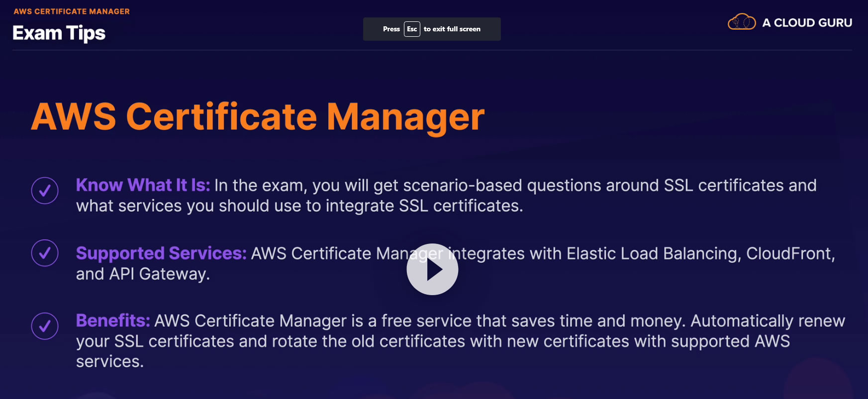Click the purple Supported Services label
Screen dimensions: 868x399
click(161, 253)
